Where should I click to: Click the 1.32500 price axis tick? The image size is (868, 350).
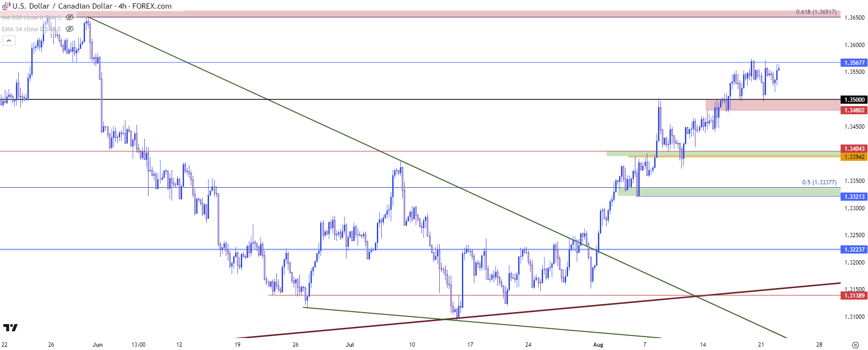[854, 235]
